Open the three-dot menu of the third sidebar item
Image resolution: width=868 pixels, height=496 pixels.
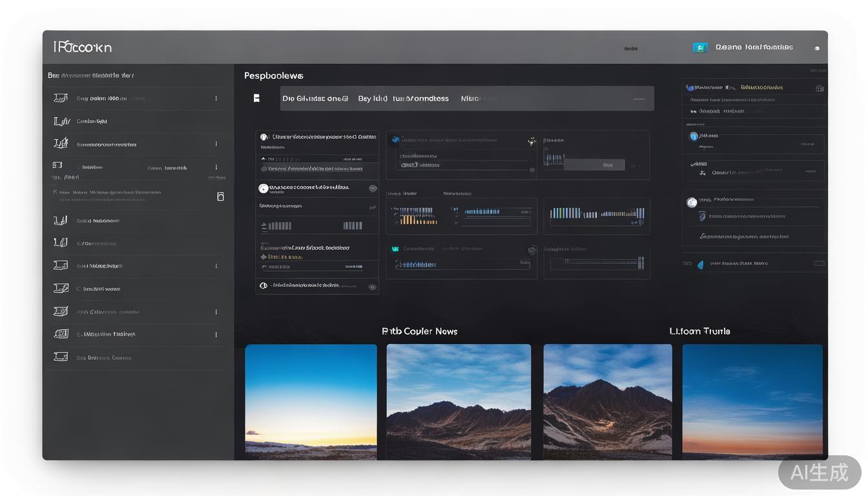point(216,144)
